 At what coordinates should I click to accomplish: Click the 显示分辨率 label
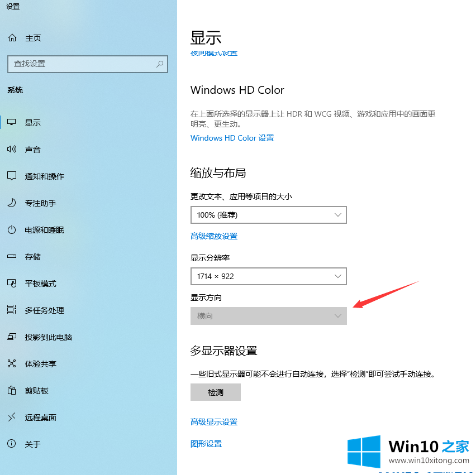[x=210, y=258]
